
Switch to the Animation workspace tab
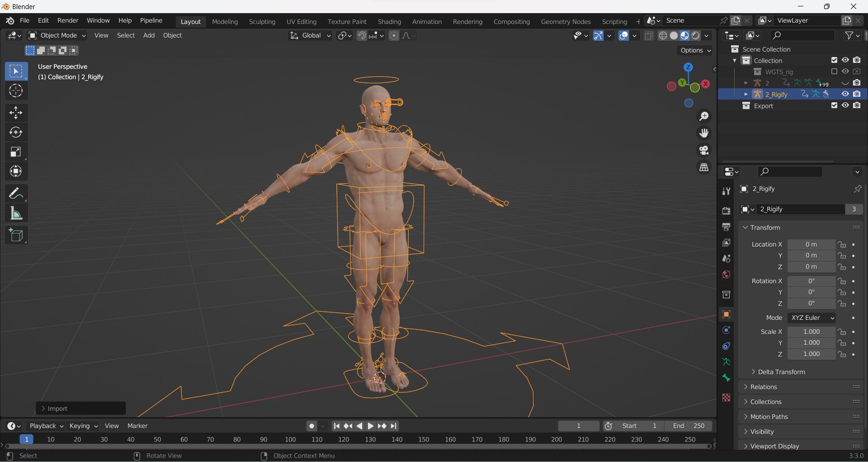pyautogui.click(x=427, y=22)
